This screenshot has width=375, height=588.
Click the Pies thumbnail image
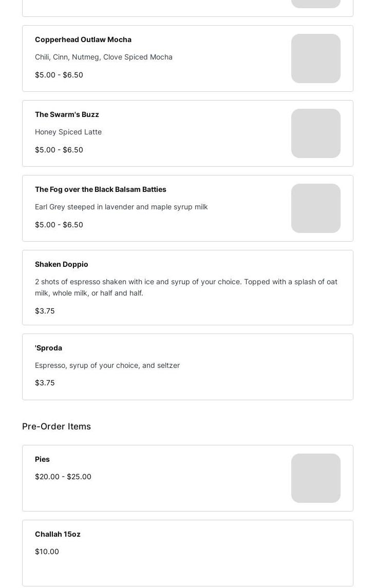pos(315,478)
